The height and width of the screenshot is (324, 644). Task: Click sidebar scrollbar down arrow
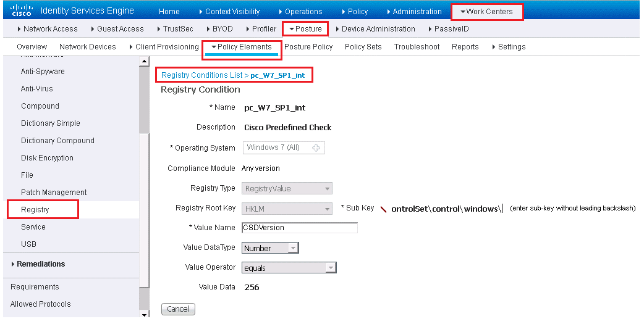(x=144, y=315)
